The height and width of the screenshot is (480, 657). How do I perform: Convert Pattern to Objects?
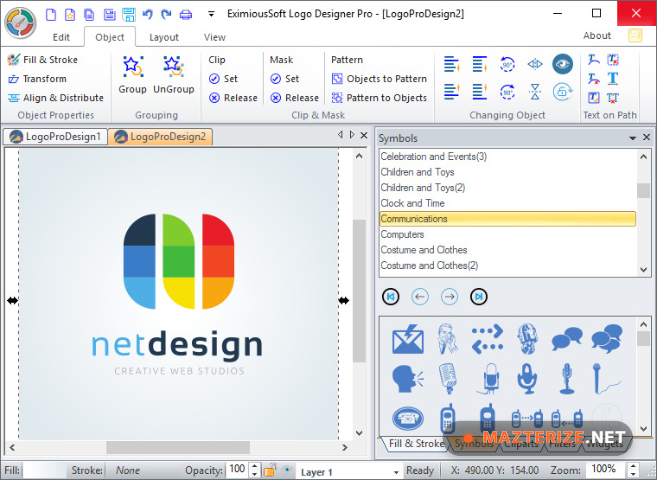point(379,98)
